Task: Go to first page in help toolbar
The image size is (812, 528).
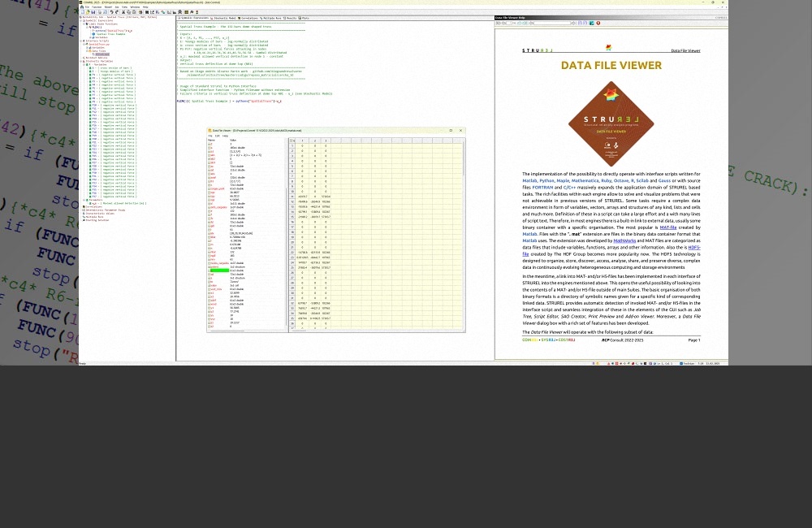Action: [498, 23]
